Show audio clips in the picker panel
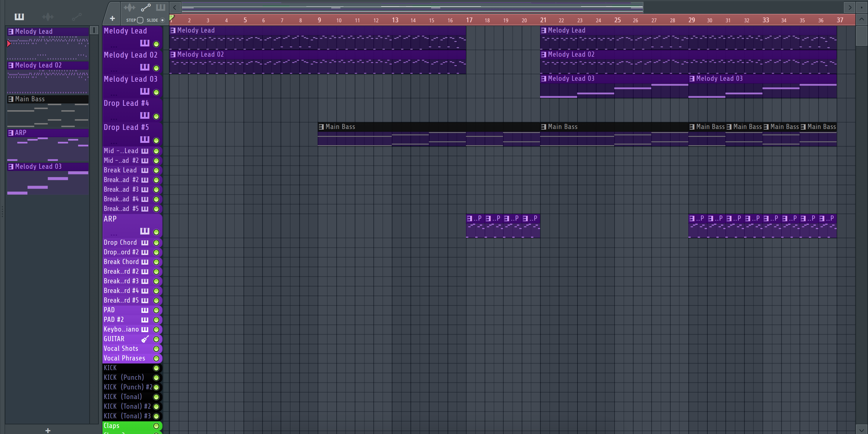The image size is (868, 434). (x=48, y=17)
